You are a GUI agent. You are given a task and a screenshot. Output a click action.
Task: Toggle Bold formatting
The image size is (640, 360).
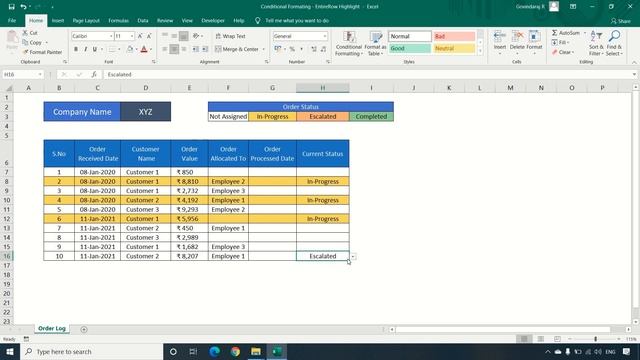pyautogui.click(x=76, y=49)
